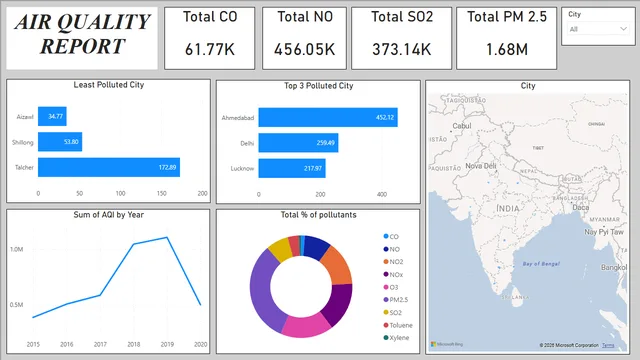Viewport: 640px width, 360px height.
Task: Click the Daca label on the map
Action: pyautogui.click(x=580, y=207)
